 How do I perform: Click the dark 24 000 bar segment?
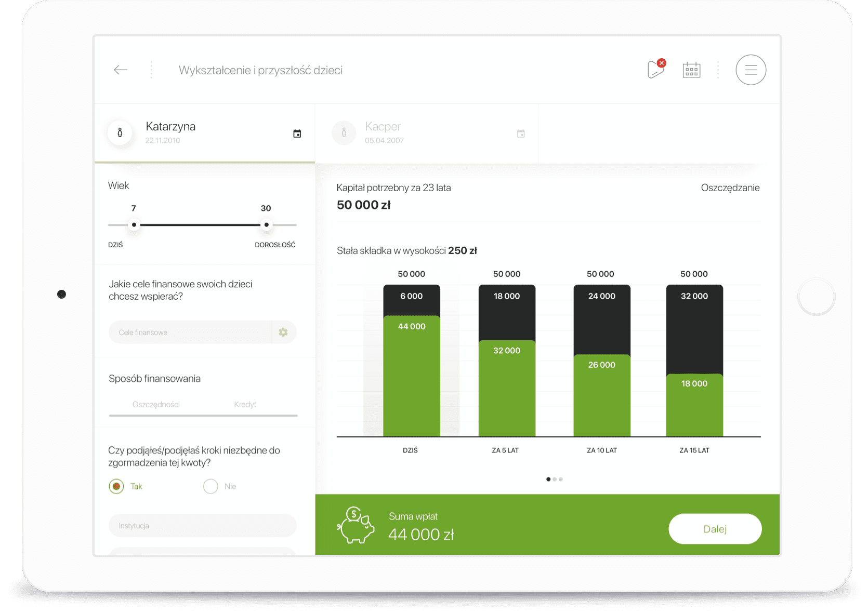click(602, 319)
